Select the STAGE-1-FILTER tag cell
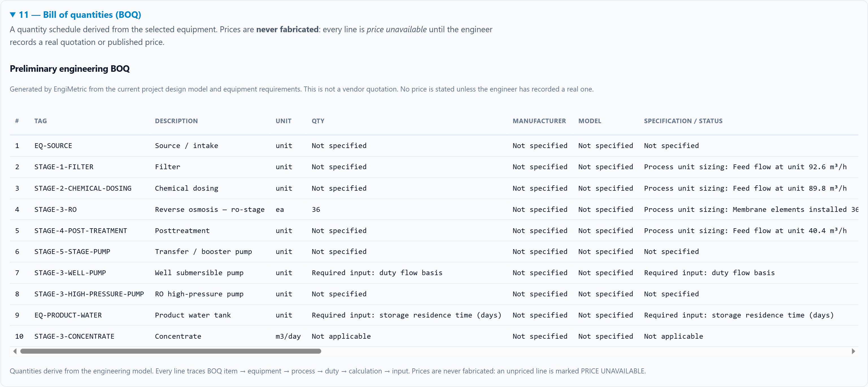The width and height of the screenshot is (868, 387). tap(64, 167)
